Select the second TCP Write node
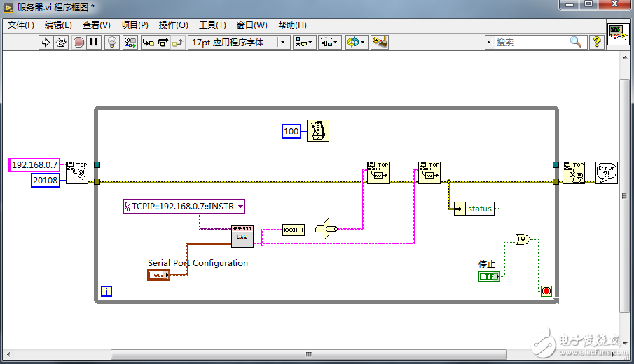The width and height of the screenshot is (634, 364). tap(429, 172)
